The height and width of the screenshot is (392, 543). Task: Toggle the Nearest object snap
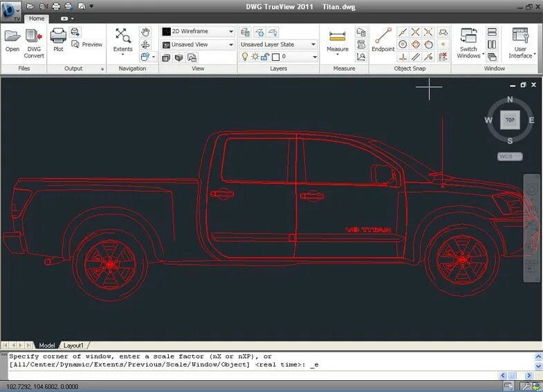pyautogui.click(x=428, y=57)
